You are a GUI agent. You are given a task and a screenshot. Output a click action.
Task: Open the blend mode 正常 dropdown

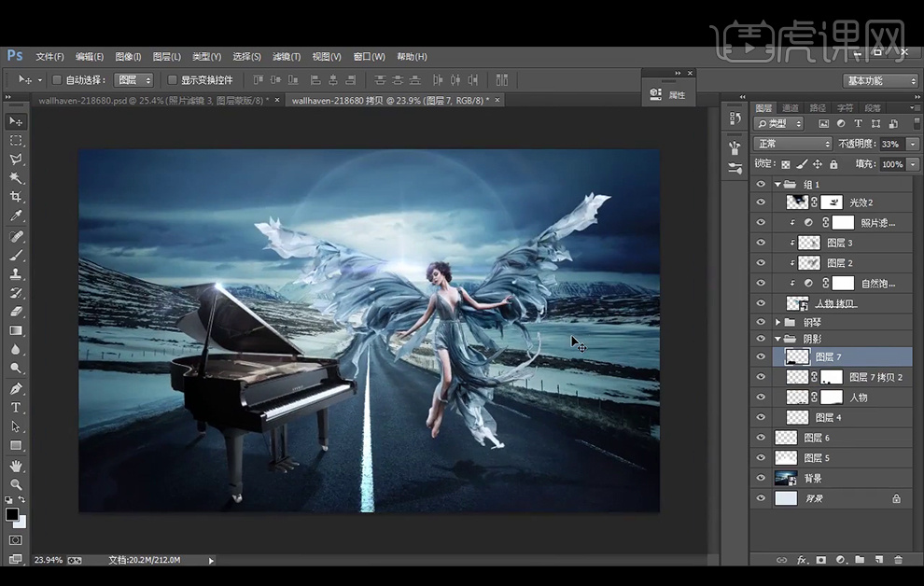click(x=792, y=144)
